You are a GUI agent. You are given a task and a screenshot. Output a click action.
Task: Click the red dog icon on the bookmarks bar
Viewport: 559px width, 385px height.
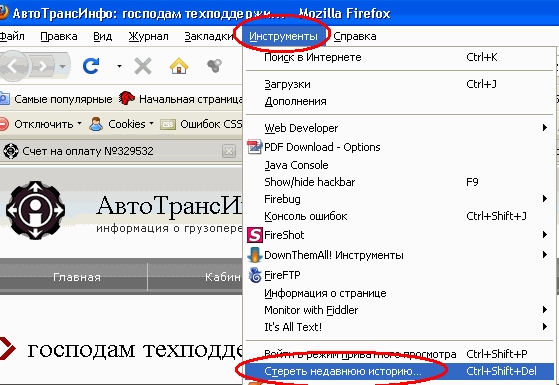pyautogui.click(x=127, y=98)
